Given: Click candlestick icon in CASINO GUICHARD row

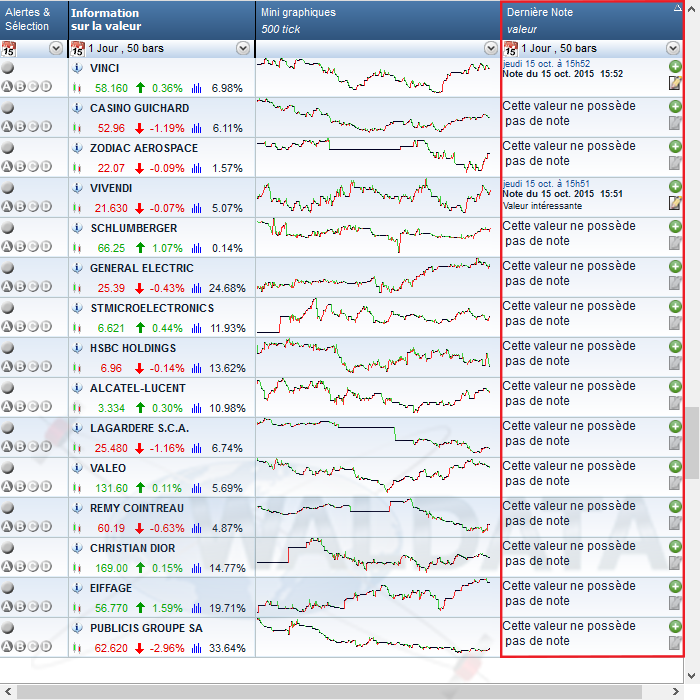Looking at the screenshot, I should (77, 129).
